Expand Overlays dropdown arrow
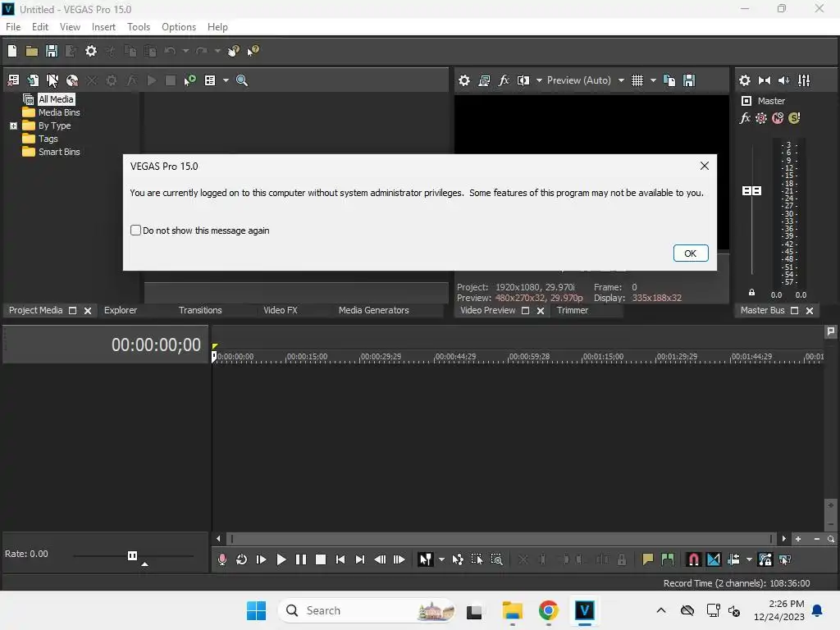 point(653,80)
